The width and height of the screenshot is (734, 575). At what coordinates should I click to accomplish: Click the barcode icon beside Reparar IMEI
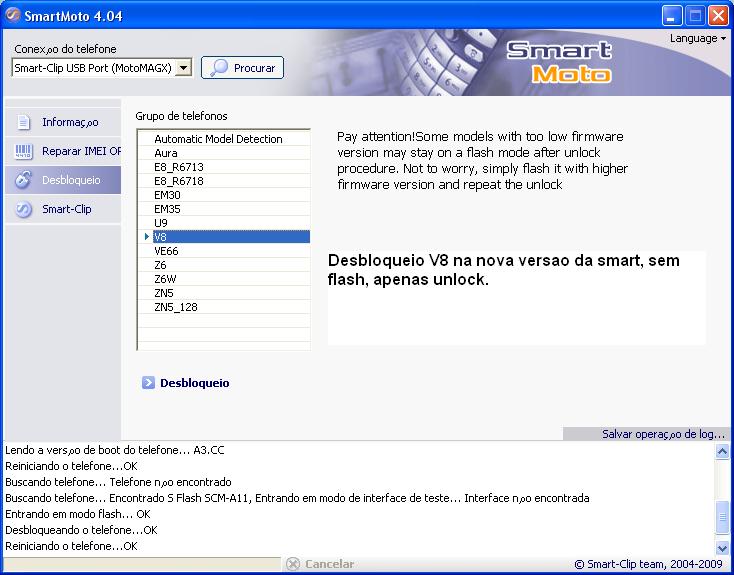pyautogui.click(x=23, y=151)
